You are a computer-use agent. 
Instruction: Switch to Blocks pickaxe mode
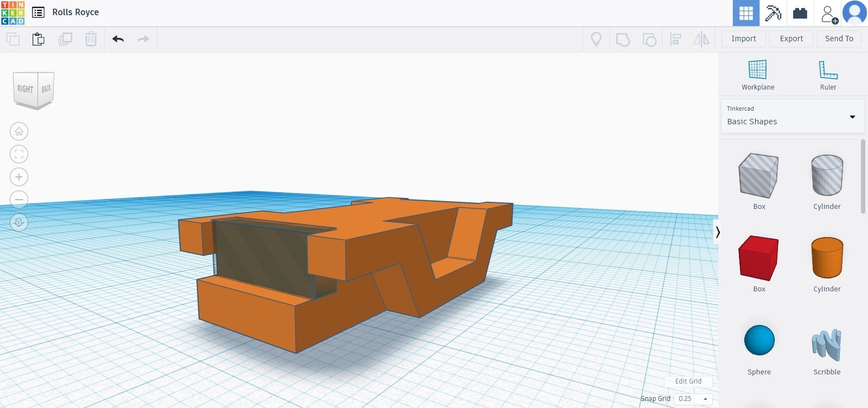773,13
